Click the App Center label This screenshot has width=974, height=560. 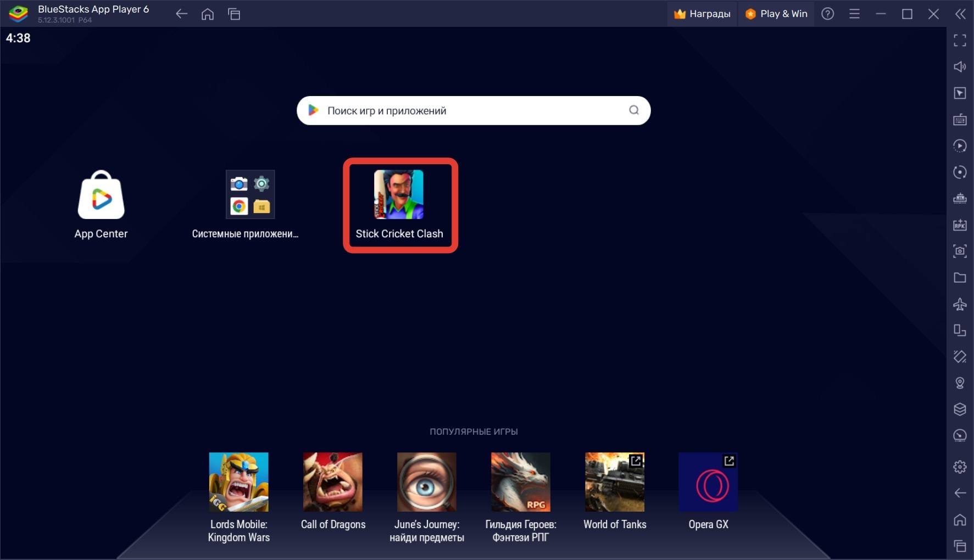101,234
